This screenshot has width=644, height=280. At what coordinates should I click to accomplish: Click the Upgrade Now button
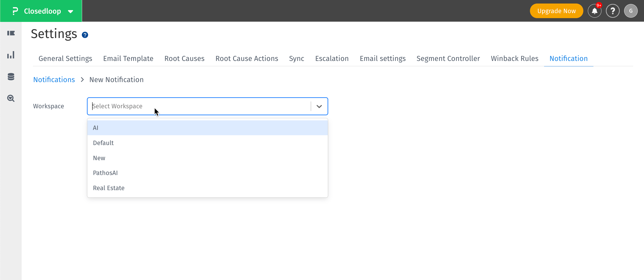click(556, 11)
